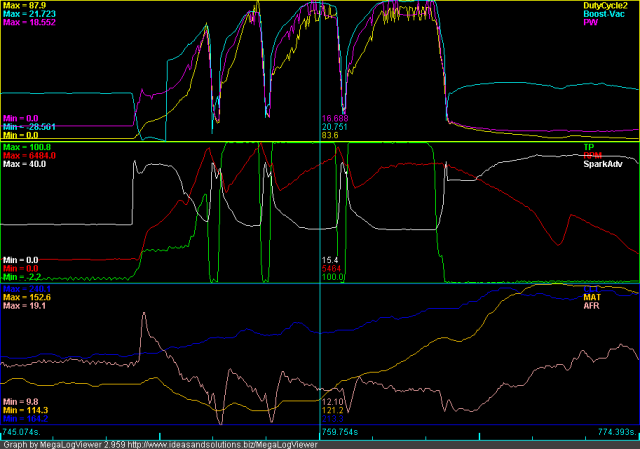Click the AFR legend label
Image resolution: width=640 pixels, height=449 pixels.
tap(626, 305)
